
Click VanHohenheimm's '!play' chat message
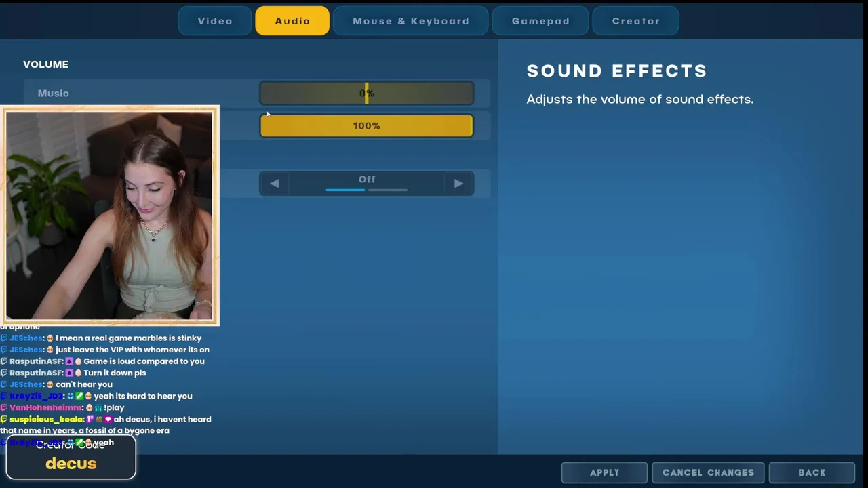click(114, 407)
